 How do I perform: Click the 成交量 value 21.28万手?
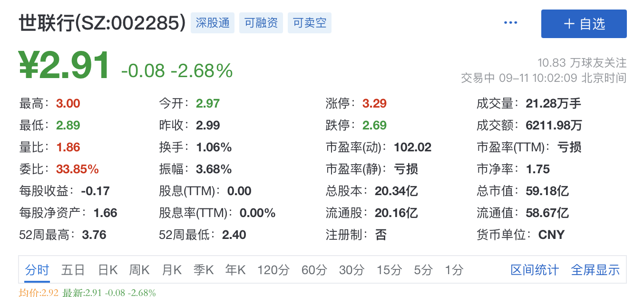click(x=553, y=103)
